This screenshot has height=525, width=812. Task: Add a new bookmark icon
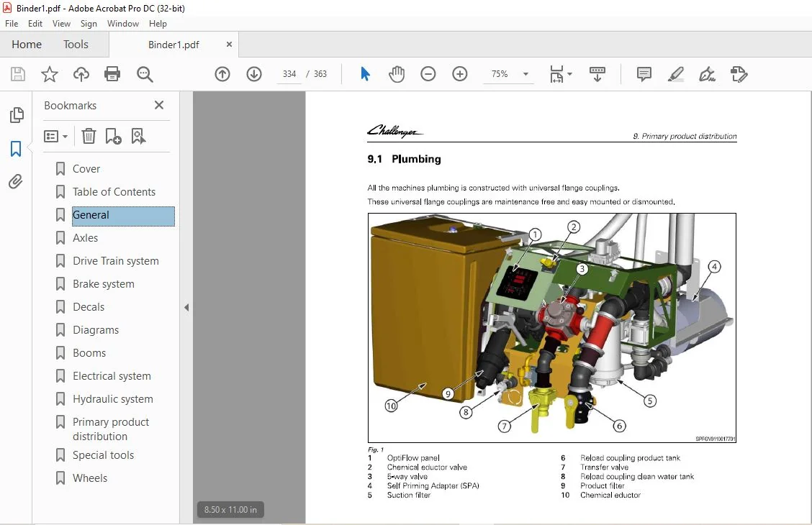coord(113,136)
